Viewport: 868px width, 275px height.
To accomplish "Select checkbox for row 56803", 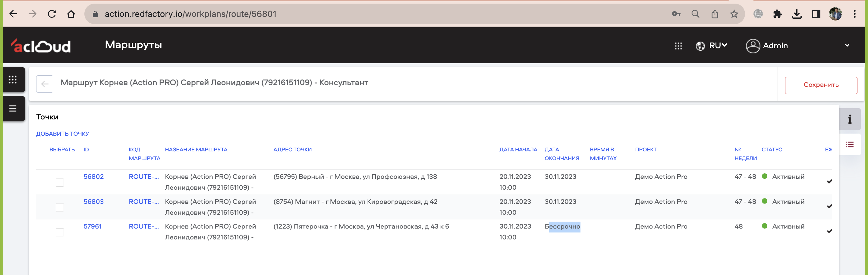I will click(60, 207).
